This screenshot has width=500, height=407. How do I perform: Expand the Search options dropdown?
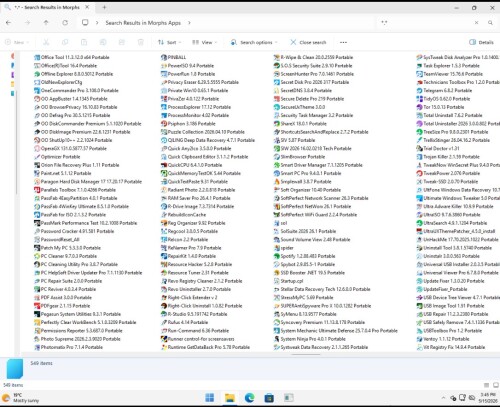(254, 42)
